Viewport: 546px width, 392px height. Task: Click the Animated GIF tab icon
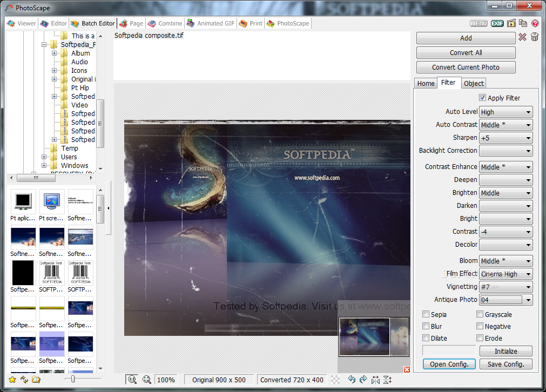(x=191, y=23)
